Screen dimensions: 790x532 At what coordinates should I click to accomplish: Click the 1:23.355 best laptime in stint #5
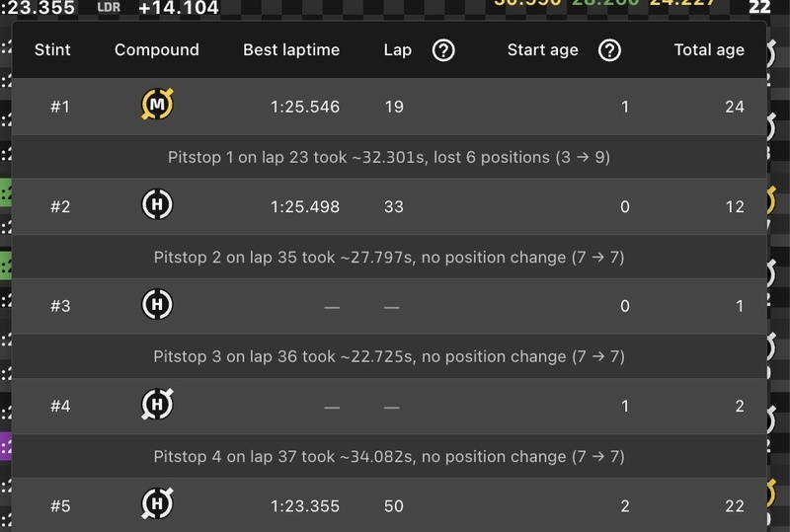[305, 505]
